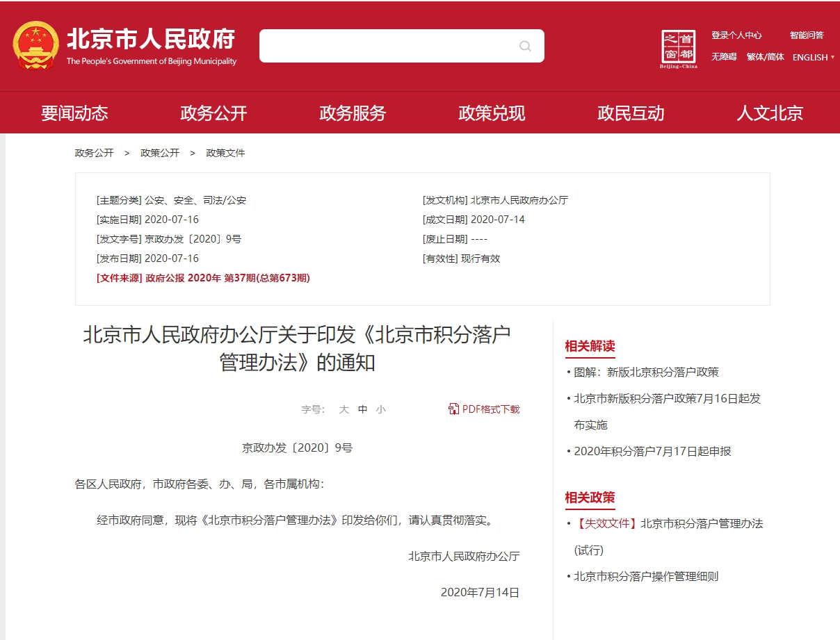840x640 pixels.
Task: Click 实施日期 2020-07-16 text
Action: tap(147, 220)
